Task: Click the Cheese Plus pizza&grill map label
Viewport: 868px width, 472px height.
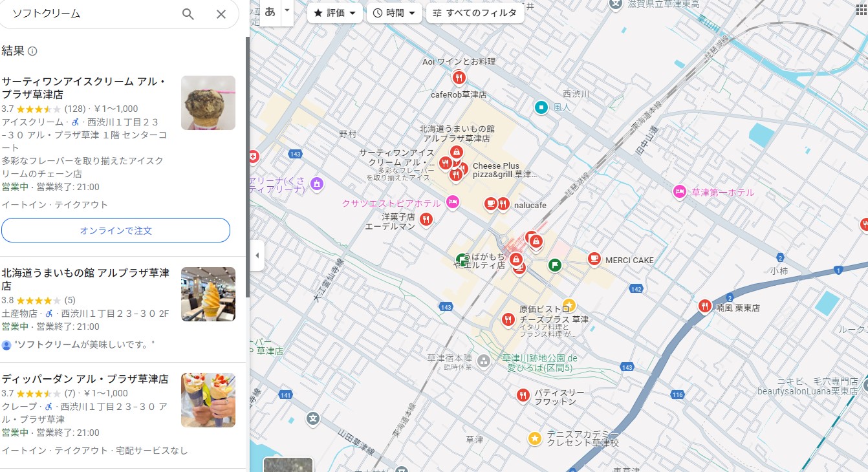Action: (504, 170)
